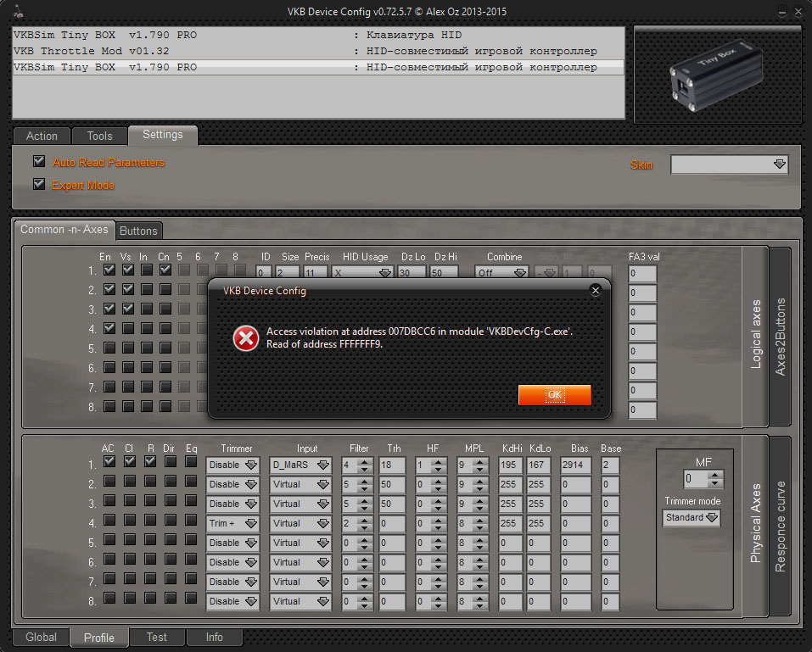Screen dimensions: 812x652
Task: Toggle Expert Mode checkbox
Action: (x=39, y=184)
